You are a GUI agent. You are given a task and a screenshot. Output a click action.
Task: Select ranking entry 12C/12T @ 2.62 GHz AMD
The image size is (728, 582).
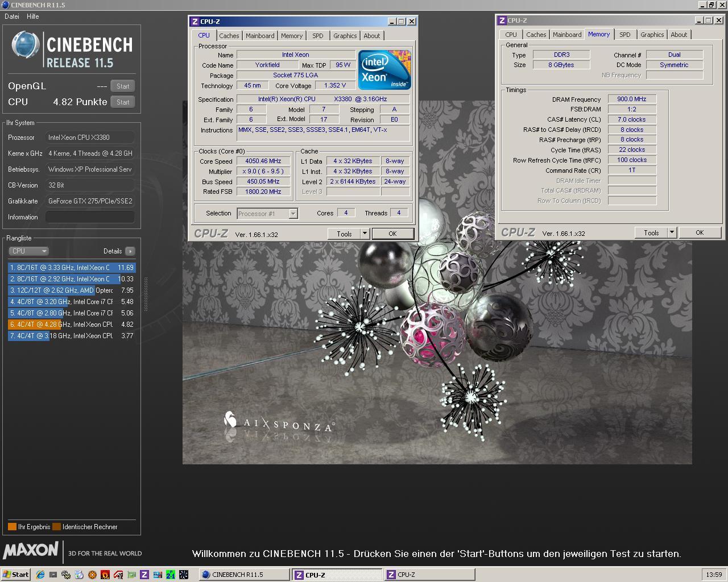click(72, 290)
